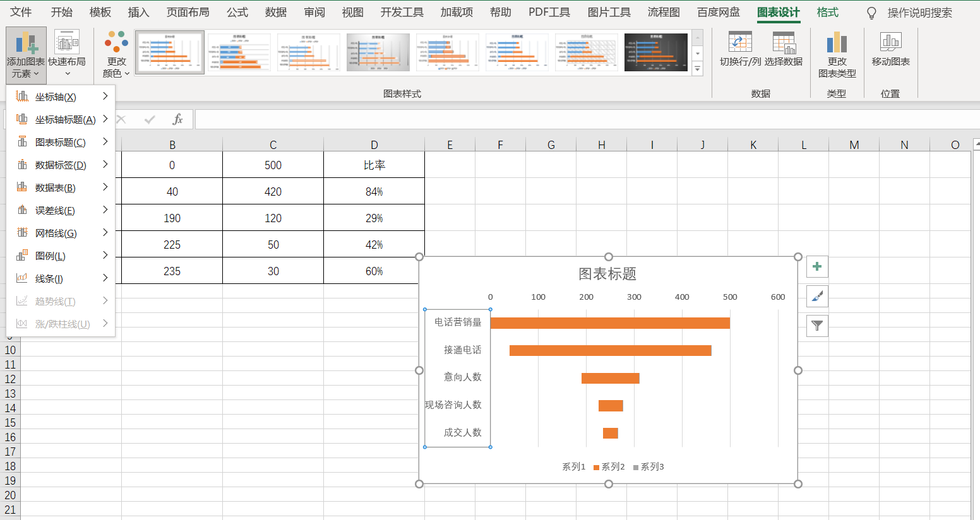
Task: Click the 图例 menu icon
Action: [x=22, y=256]
